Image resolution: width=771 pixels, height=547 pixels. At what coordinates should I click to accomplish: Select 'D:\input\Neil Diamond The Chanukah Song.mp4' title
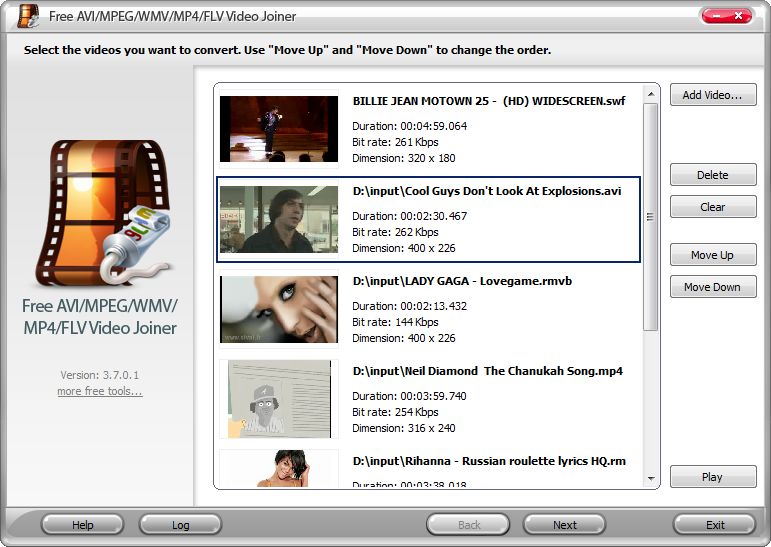click(x=488, y=371)
